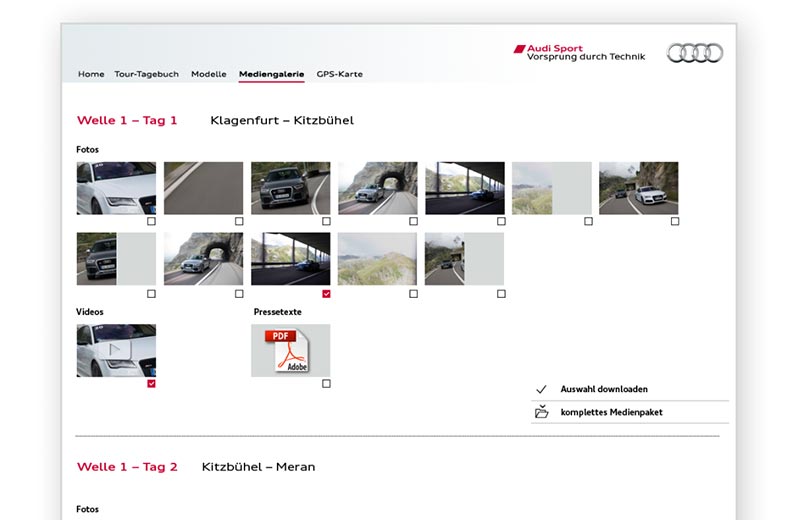Click the Audi four rings logo

(x=694, y=53)
